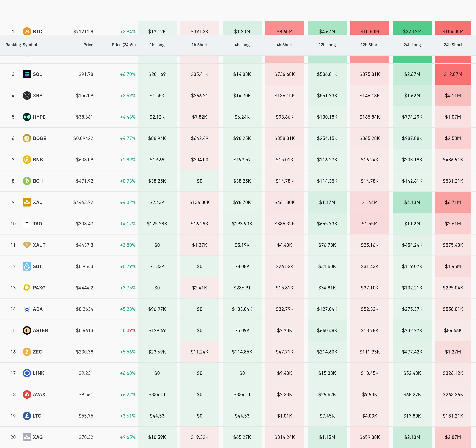Sort by 24h Short column header

pos(453,45)
